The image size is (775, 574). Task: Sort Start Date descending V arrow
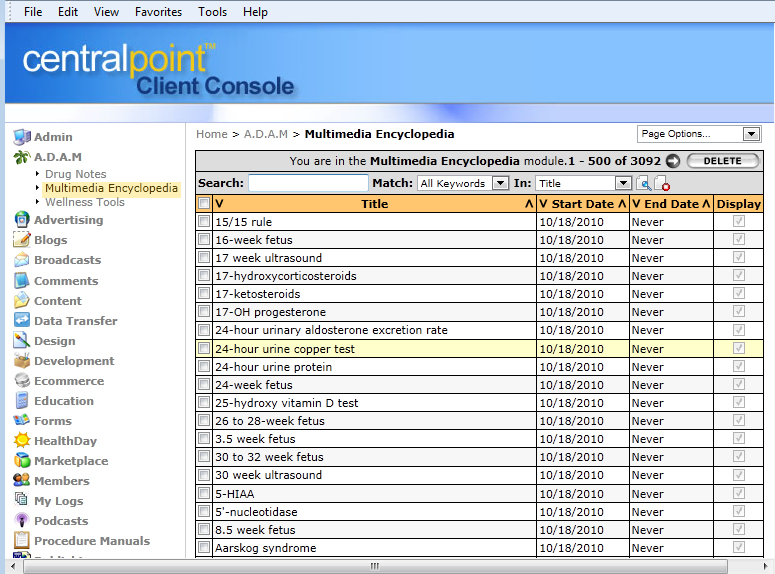(543, 204)
